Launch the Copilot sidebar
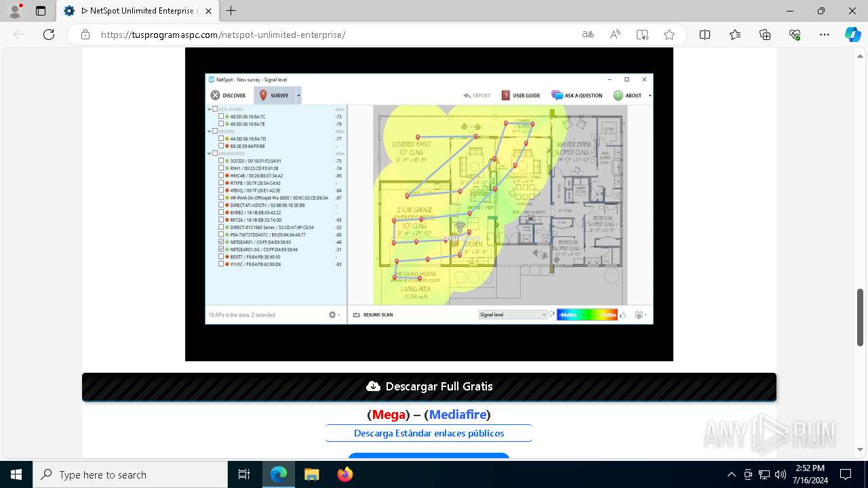This screenshot has width=868, height=488. coord(852,35)
